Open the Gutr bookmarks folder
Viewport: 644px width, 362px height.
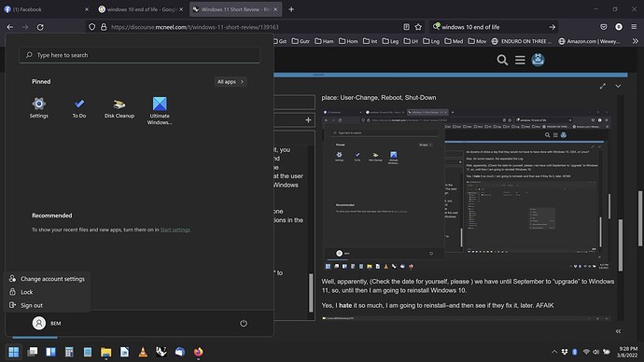pyautogui.click(x=301, y=41)
